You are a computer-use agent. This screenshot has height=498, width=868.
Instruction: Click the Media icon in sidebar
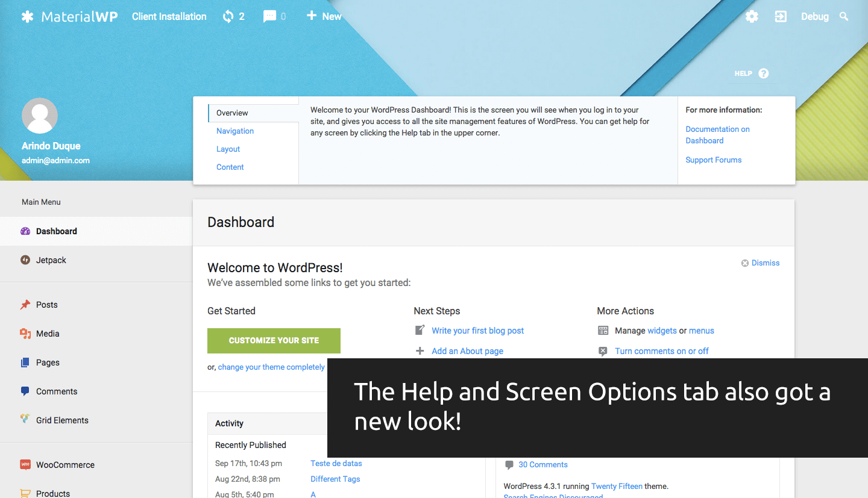pos(25,334)
